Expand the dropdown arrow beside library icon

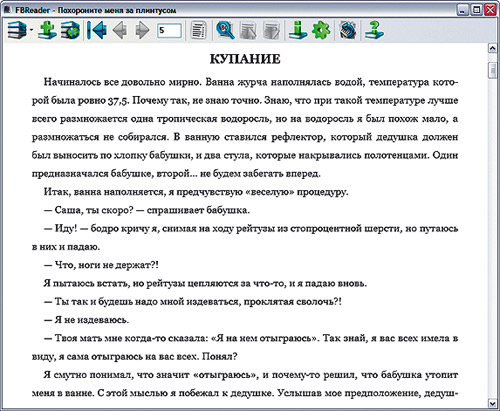31,30
